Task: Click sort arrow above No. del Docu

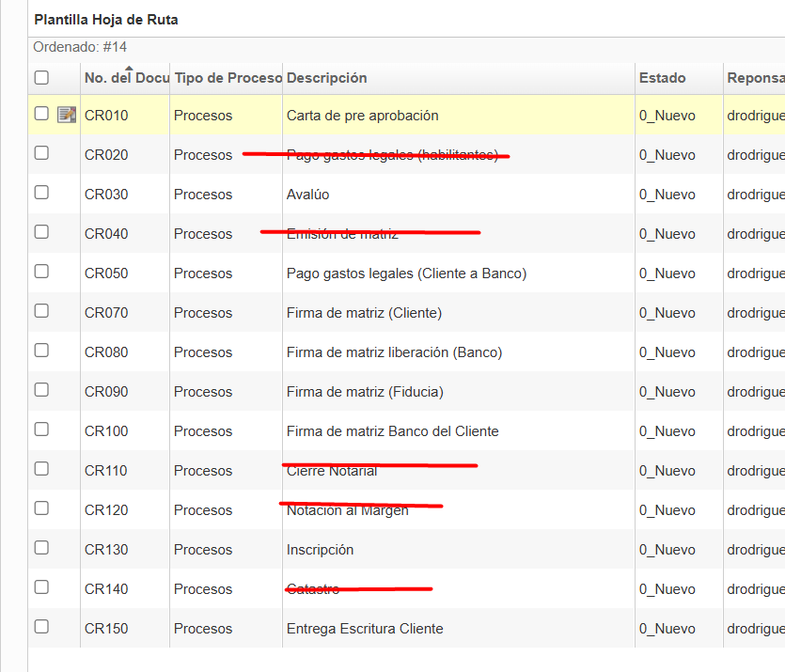Action: click(x=129, y=68)
